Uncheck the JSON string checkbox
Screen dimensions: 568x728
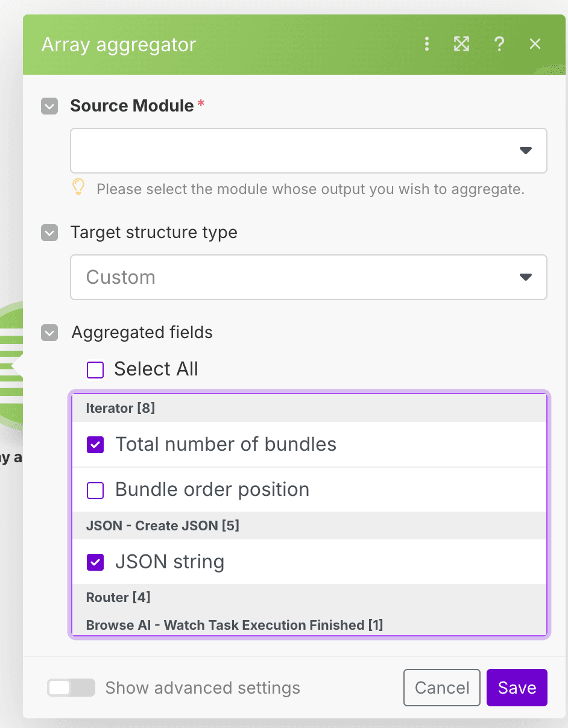(x=95, y=562)
